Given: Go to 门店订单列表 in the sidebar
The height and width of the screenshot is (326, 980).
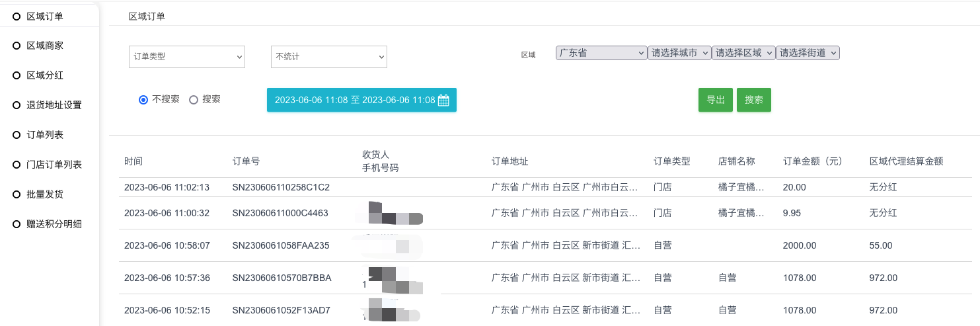Looking at the screenshot, I should point(54,165).
